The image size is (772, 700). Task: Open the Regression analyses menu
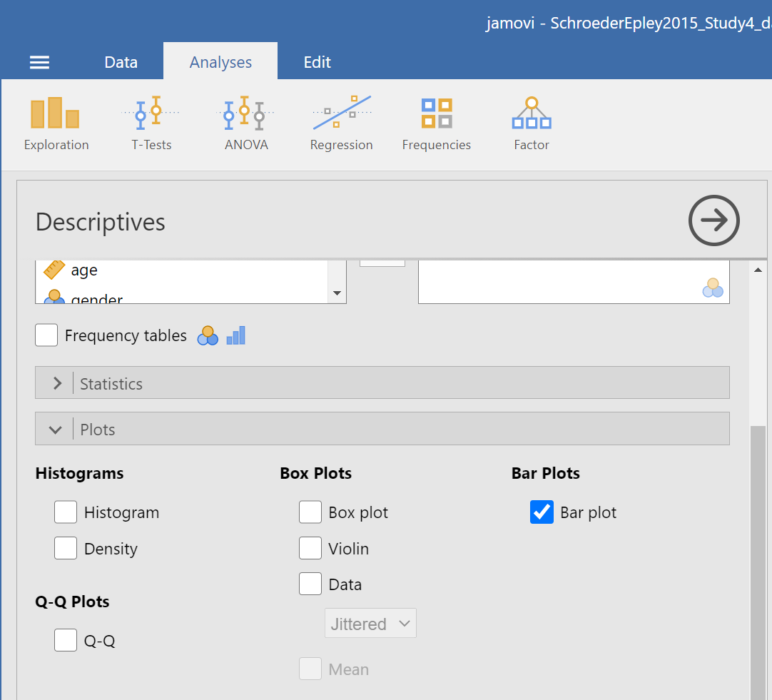(341, 124)
